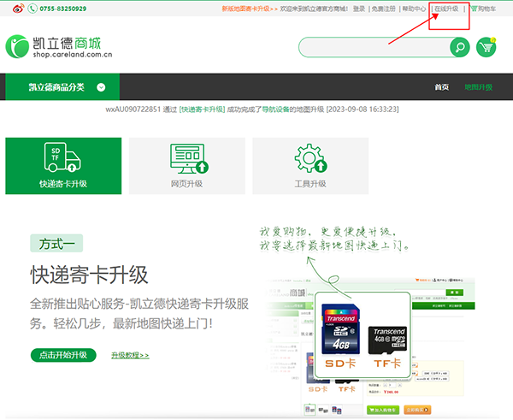Select the 工具升级 gear tile
Viewport: 513px width, 420px height.
coord(310,166)
